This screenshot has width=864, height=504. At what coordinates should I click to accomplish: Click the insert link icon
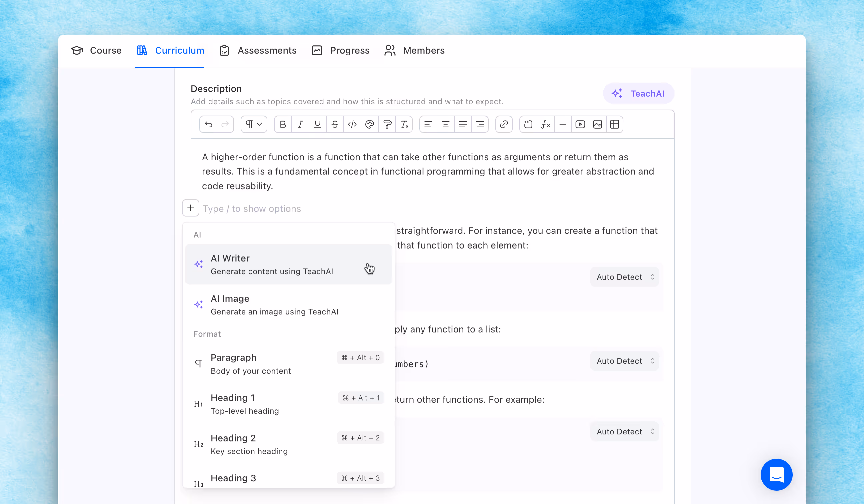pos(504,124)
